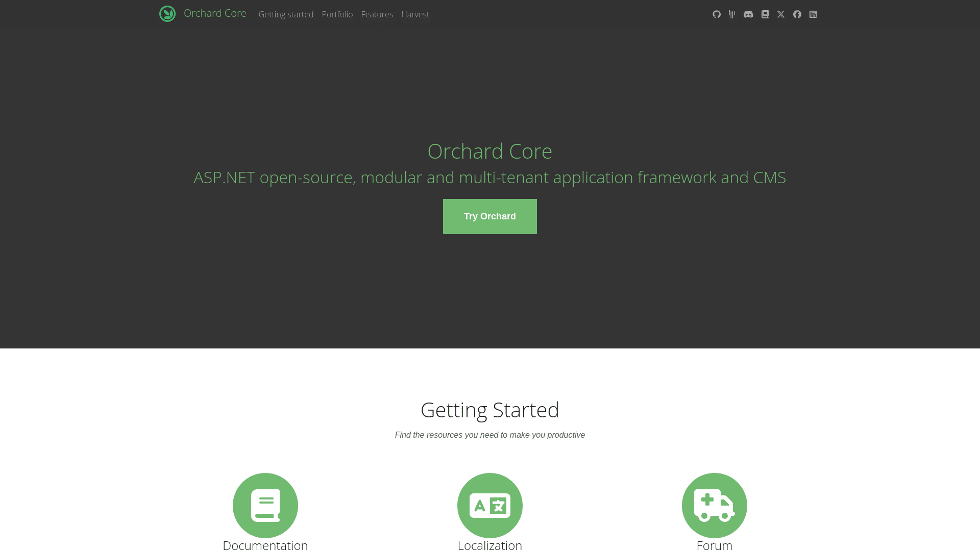Screen dimensions: 980x551
Task: Select the Forum delivery truck icon
Action: pos(714,505)
